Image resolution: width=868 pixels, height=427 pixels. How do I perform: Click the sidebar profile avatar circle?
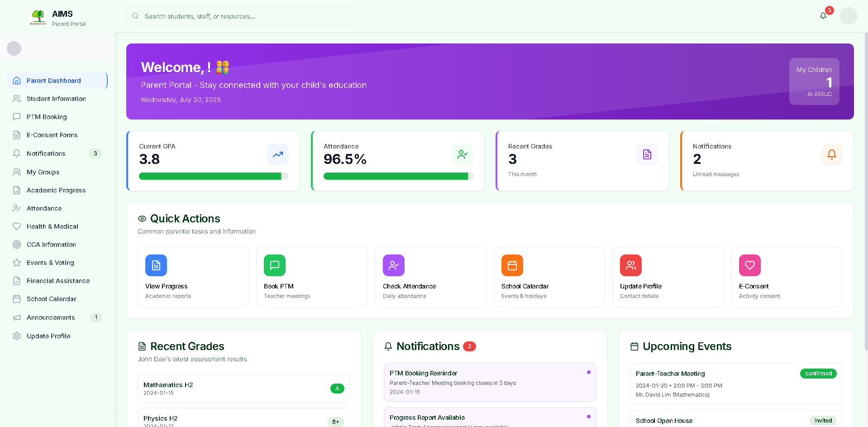point(14,48)
